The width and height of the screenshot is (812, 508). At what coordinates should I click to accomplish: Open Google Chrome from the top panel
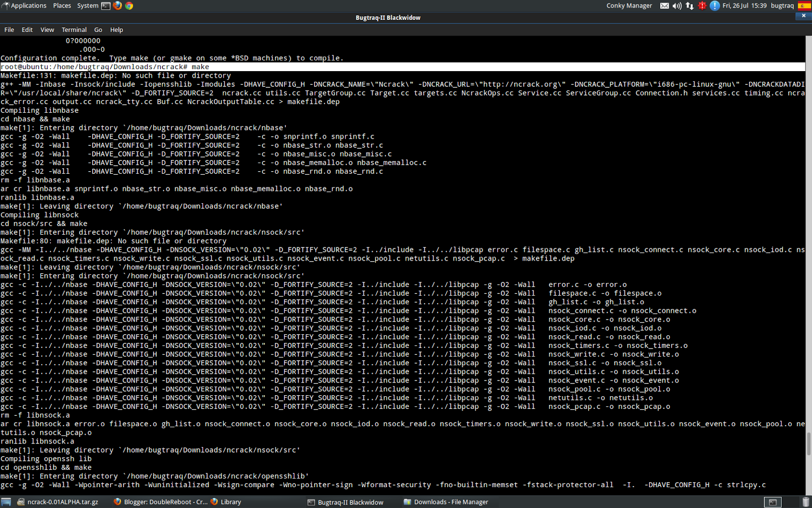(x=129, y=6)
